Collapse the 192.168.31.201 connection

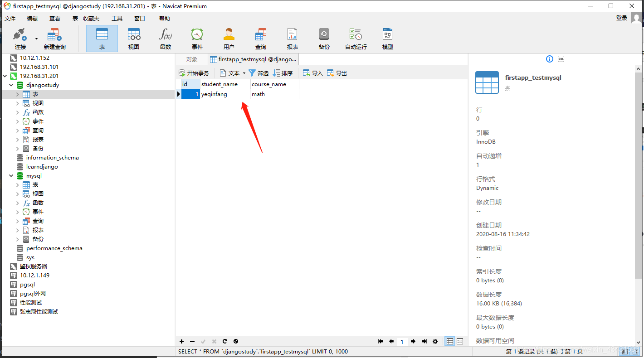coord(5,76)
